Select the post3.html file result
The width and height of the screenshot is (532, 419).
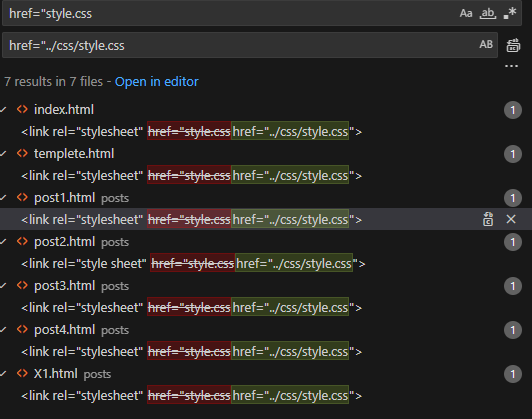coord(64,286)
